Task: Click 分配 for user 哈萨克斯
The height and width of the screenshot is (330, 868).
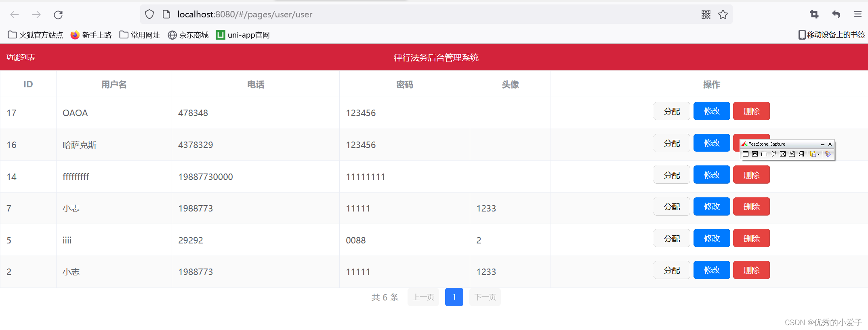Action: point(672,143)
